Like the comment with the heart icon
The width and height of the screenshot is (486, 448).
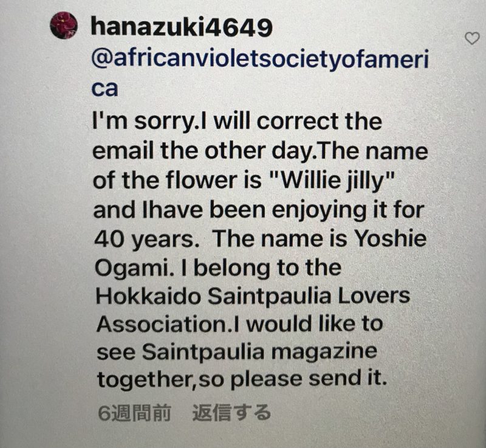tap(472, 38)
